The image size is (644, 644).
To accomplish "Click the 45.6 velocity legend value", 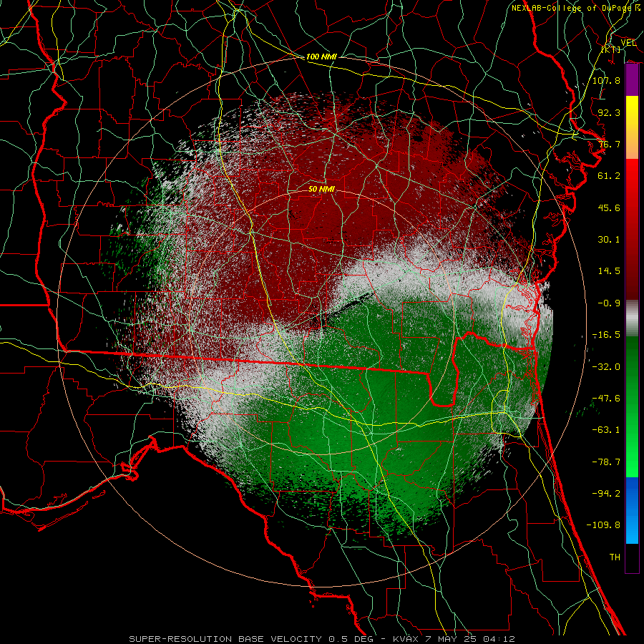I will pyautogui.click(x=609, y=208).
